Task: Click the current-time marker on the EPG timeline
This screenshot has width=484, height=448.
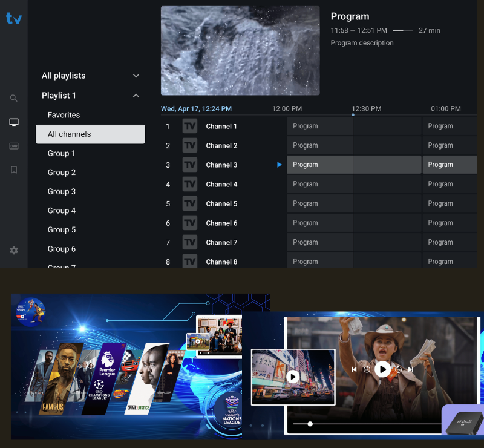Action: [353, 114]
